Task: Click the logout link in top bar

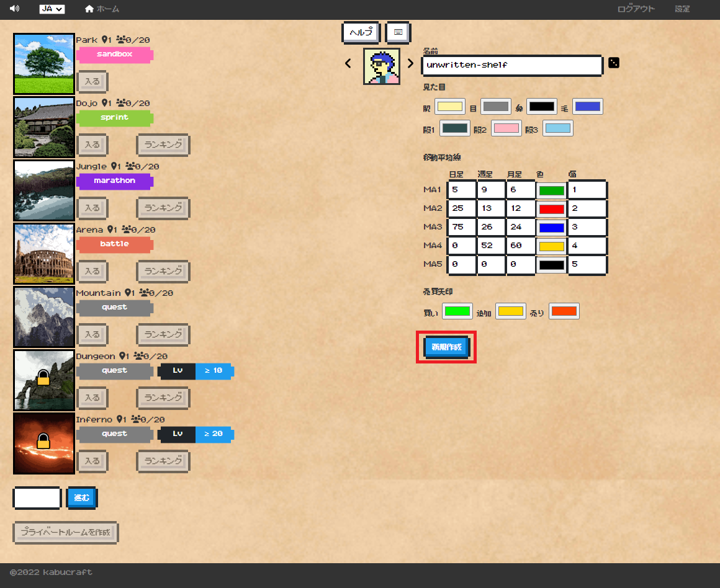Action: [x=636, y=9]
